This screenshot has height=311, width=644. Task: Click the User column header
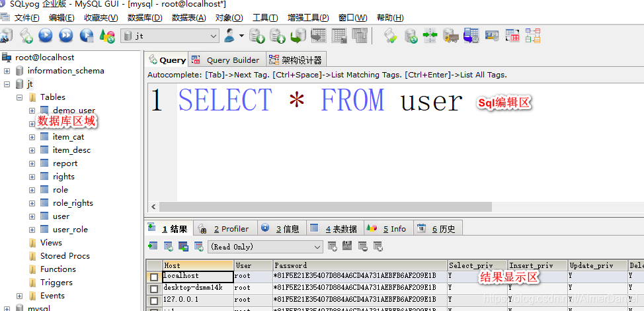coord(253,265)
